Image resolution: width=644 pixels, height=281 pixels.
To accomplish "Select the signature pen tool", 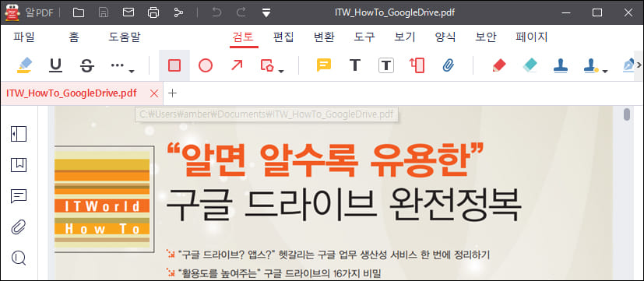I will (x=628, y=65).
